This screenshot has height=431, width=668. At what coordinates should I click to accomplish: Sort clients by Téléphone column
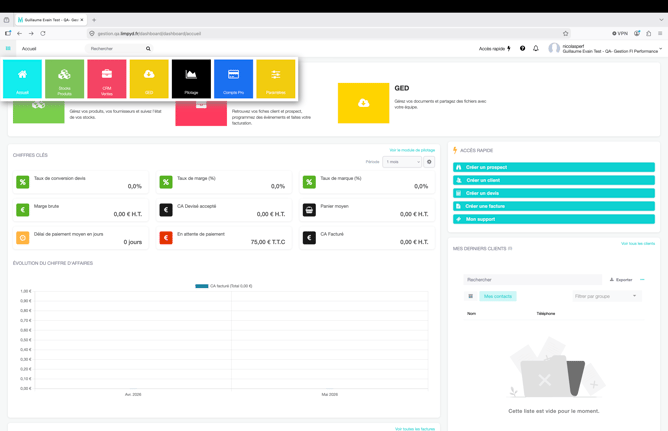point(546,313)
